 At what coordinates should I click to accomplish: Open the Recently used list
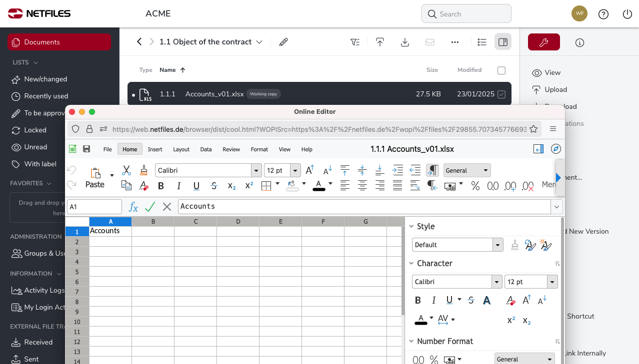click(x=46, y=96)
